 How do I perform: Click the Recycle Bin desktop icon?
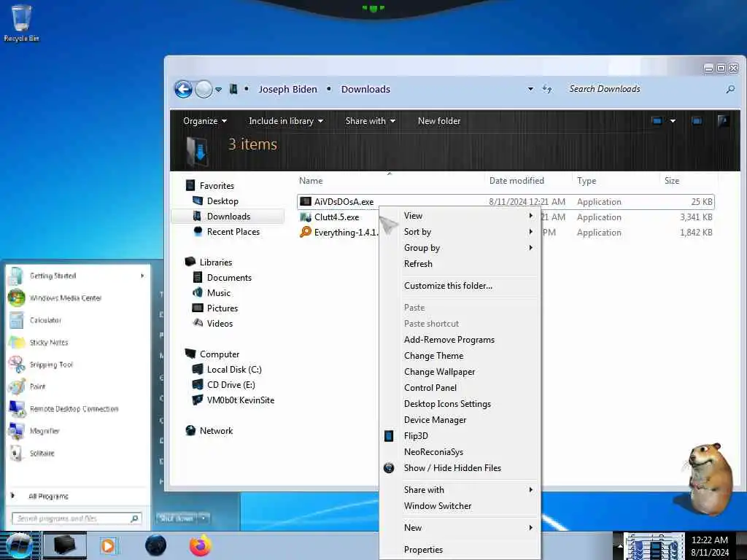21,23
